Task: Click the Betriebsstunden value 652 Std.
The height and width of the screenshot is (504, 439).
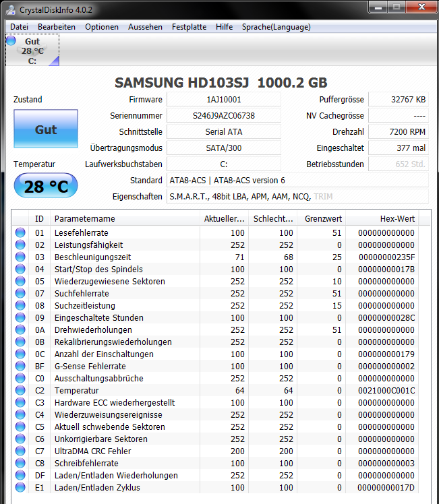Action: (399, 164)
